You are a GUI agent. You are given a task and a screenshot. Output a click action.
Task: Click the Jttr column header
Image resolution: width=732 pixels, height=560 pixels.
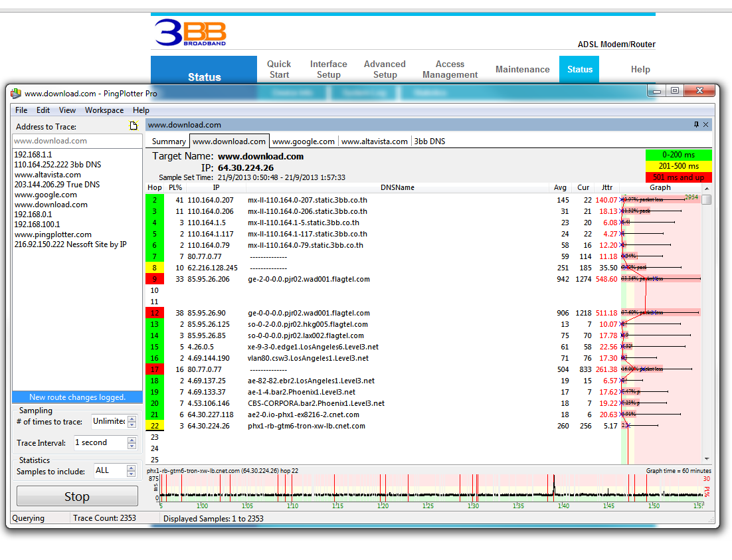(x=607, y=187)
